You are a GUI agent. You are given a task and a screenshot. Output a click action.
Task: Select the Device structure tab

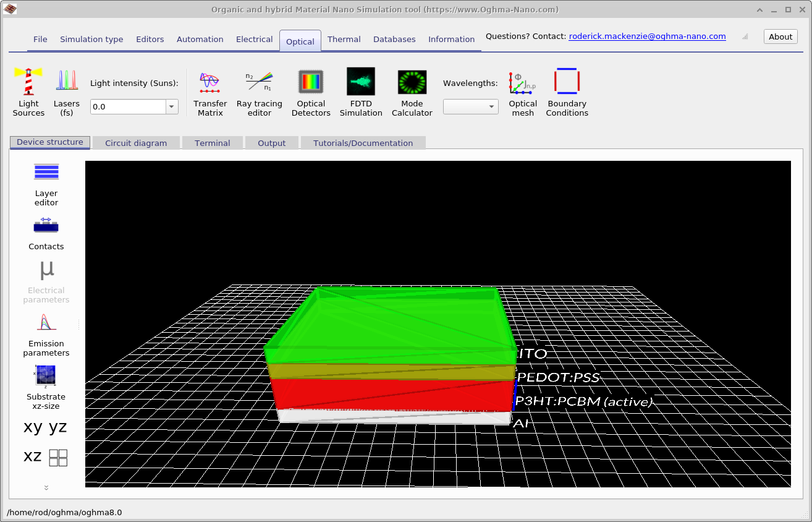tap(50, 142)
